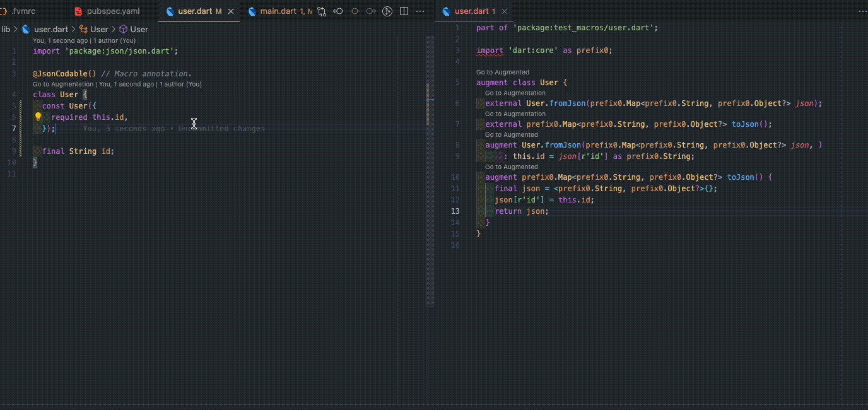Open the quick fix lightbulb on line 6

[37, 116]
